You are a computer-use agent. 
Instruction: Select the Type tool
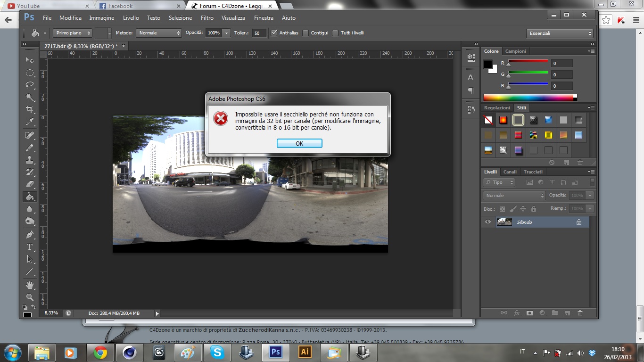pyautogui.click(x=30, y=247)
